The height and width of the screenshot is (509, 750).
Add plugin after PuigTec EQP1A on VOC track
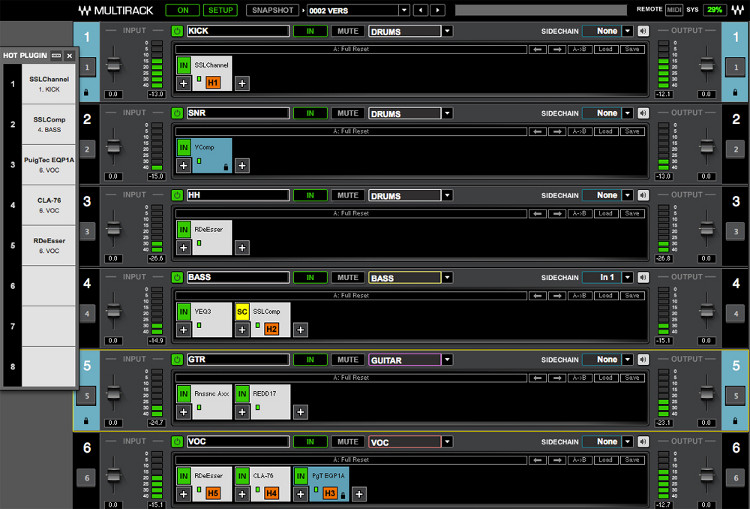[x=359, y=494]
